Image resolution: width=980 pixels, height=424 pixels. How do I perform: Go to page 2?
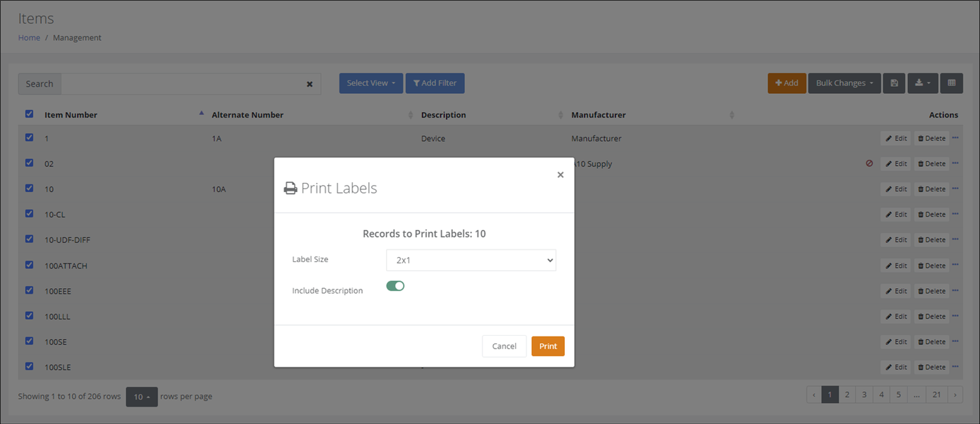coord(847,395)
